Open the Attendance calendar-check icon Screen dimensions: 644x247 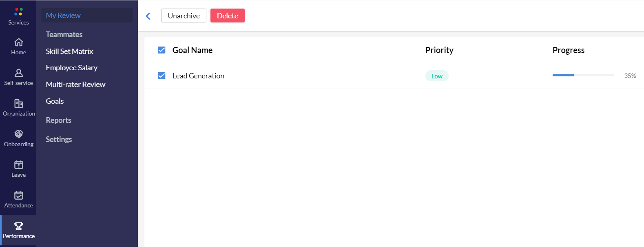coord(18,195)
